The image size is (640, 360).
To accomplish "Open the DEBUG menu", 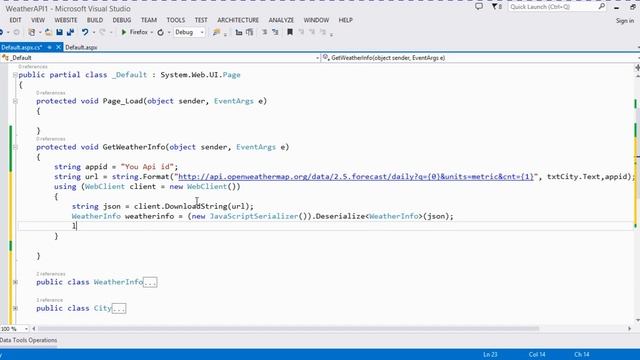I will click(122, 20).
